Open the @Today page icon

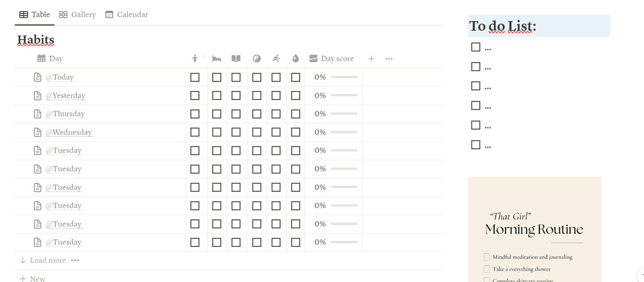(38, 77)
